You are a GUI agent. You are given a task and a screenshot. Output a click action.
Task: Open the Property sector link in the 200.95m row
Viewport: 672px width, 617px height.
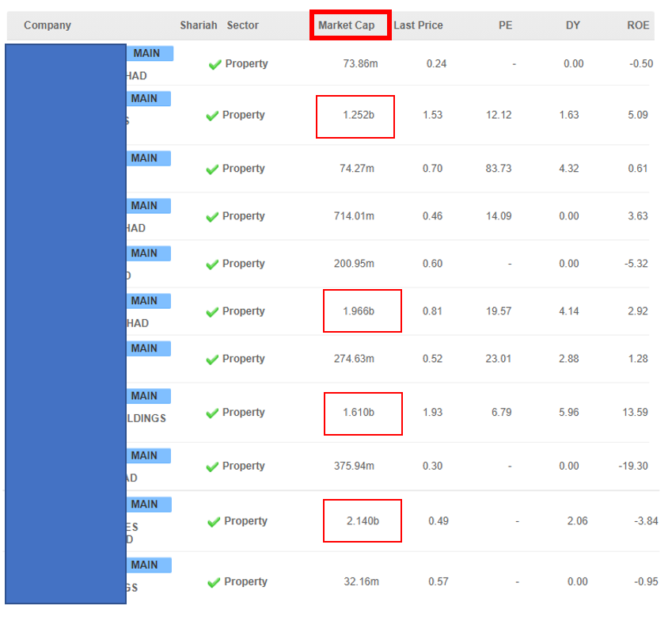point(243,264)
